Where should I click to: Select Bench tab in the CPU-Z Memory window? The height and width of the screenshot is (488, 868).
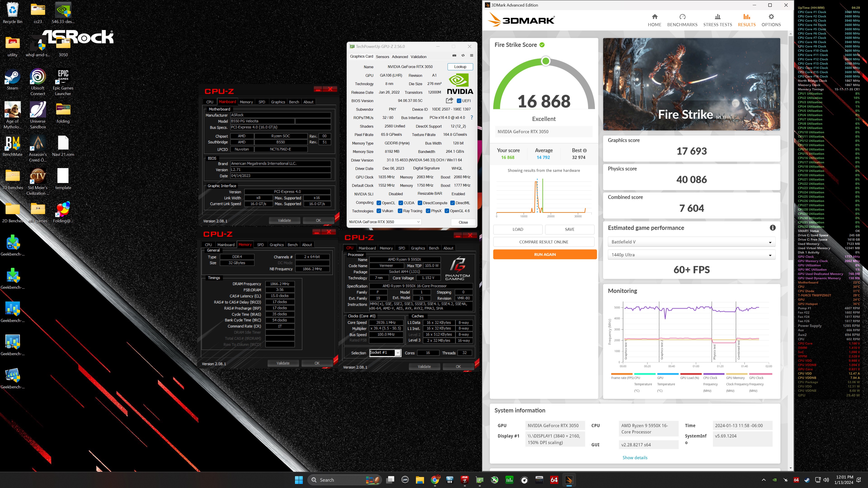coord(292,244)
